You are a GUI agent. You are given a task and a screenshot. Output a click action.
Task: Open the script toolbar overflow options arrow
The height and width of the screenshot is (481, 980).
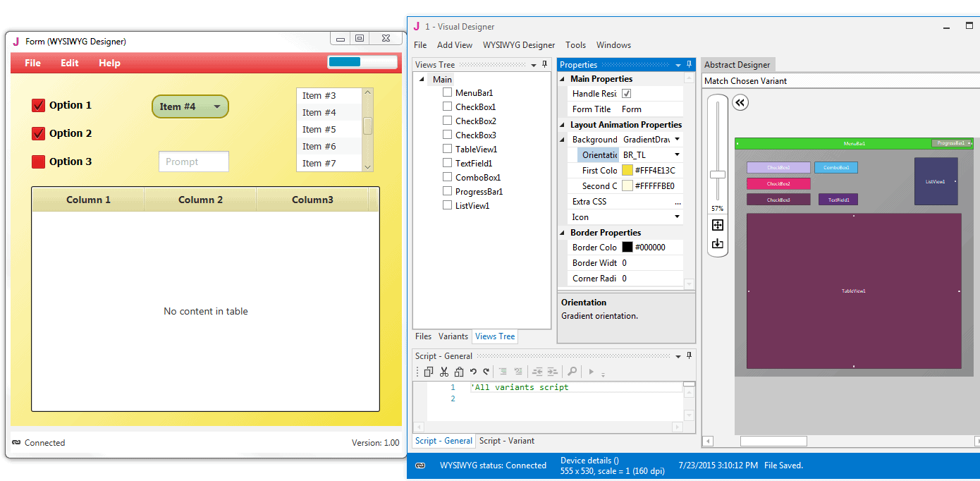(x=603, y=374)
